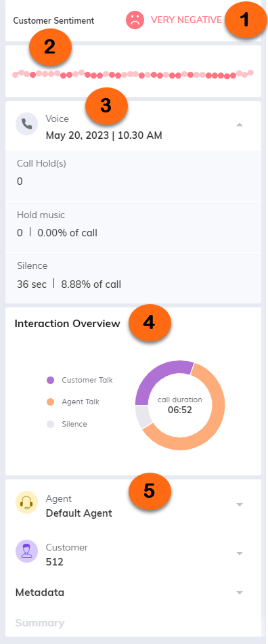Click the orange callout badge number 2
The image size is (268, 644).
49,47
